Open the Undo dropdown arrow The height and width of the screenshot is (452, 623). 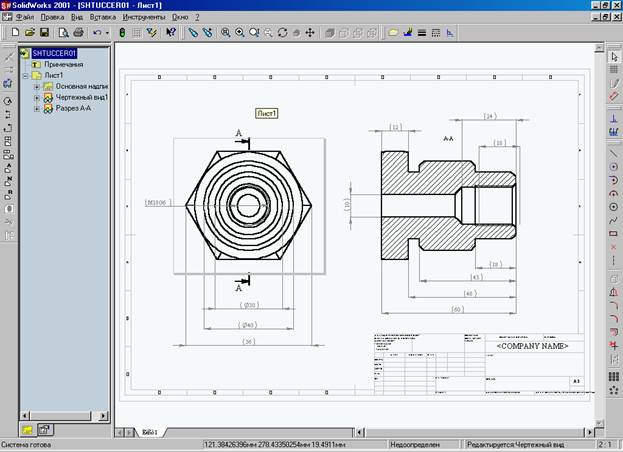pyautogui.click(x=105, y=33)
